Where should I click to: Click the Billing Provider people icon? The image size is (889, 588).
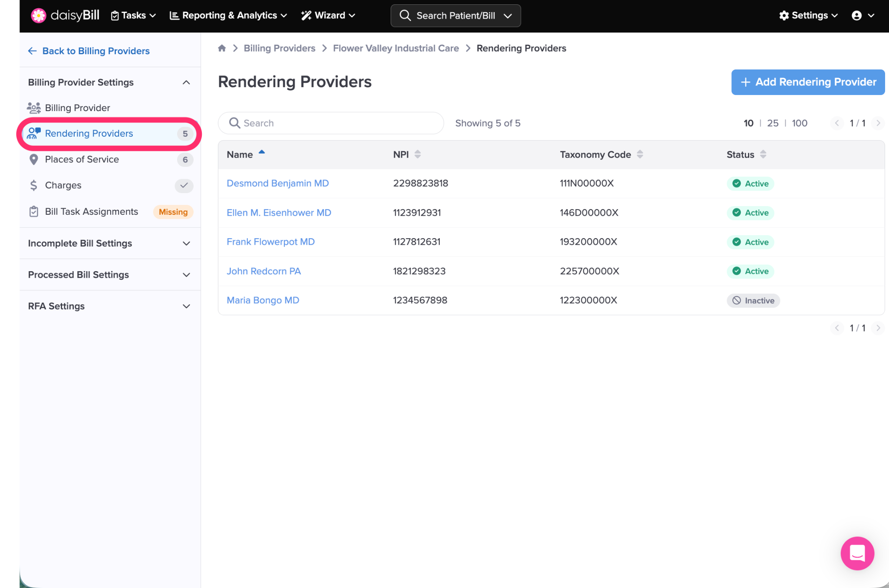pyautogui.click(x=33, y=108)
